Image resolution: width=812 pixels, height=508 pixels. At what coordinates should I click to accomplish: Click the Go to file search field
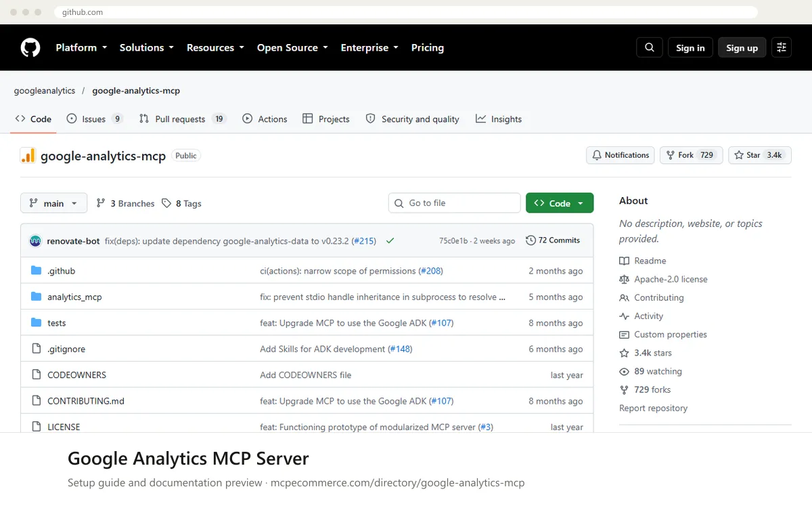454,203
